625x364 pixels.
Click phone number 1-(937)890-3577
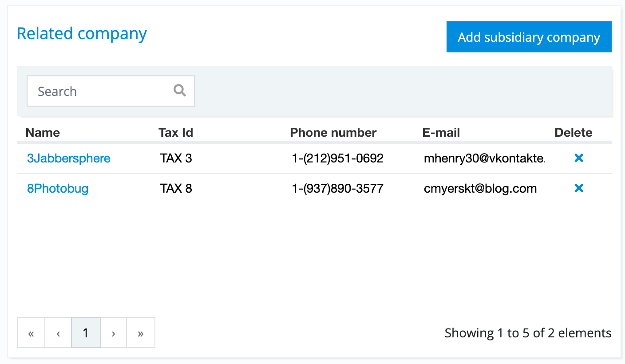337,189
